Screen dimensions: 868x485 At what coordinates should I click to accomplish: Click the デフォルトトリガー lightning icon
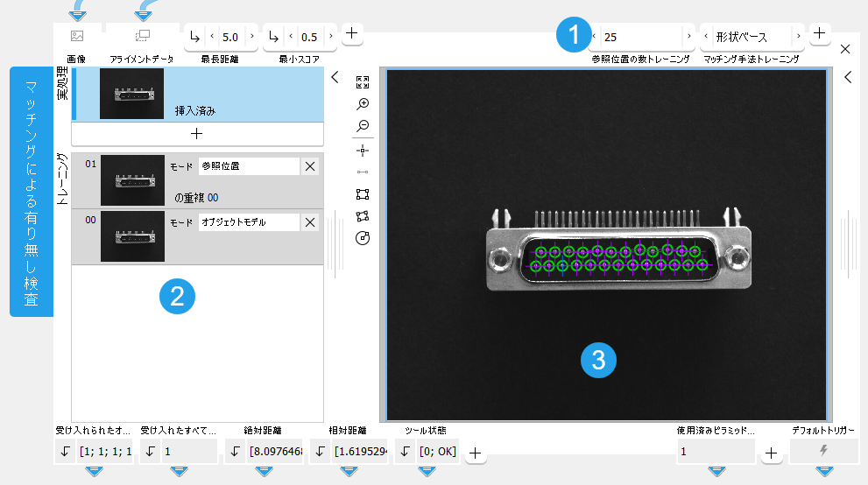(x=822, y=452)
